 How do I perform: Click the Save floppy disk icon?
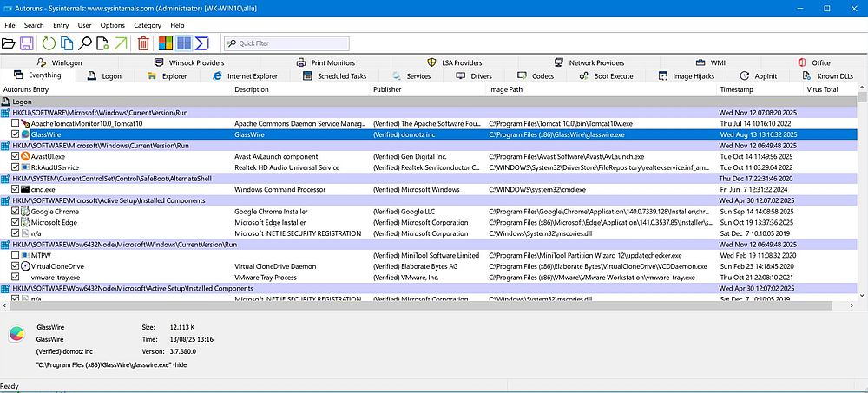tap(26, 43)
